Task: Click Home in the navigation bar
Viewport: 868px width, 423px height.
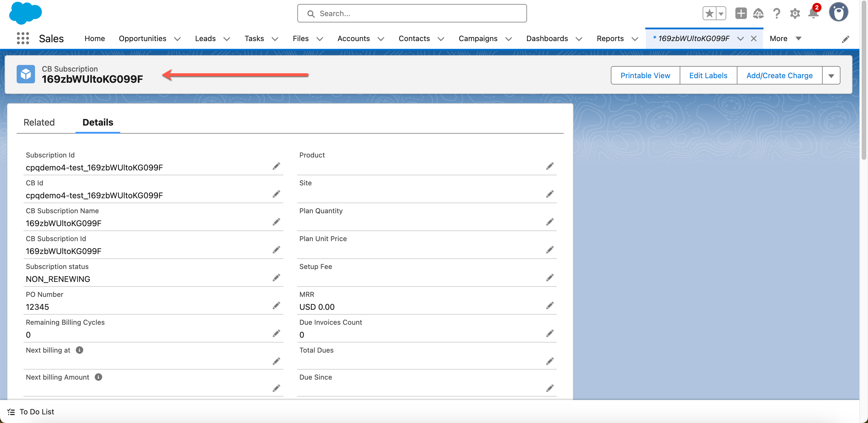Action: 95,39
